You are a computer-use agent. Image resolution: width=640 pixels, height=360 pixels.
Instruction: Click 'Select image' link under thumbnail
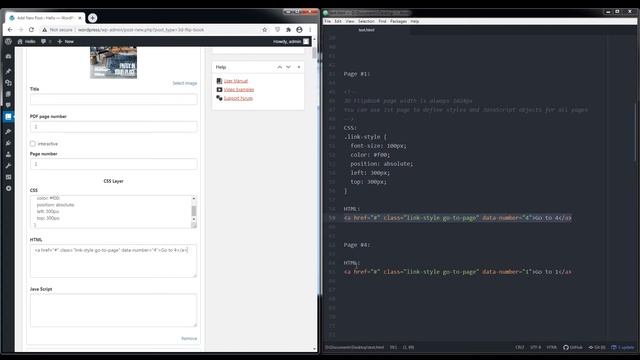(x=184, y=83)
